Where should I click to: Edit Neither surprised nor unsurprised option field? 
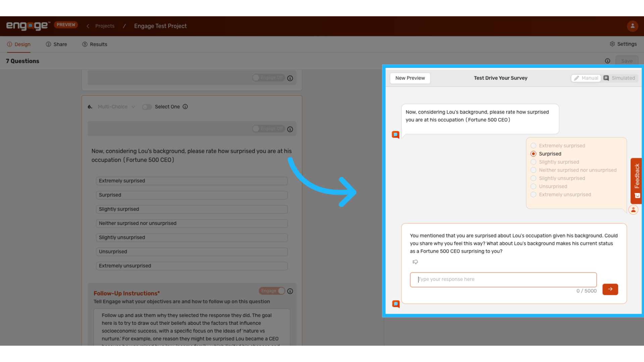click(x=192, y=223)
